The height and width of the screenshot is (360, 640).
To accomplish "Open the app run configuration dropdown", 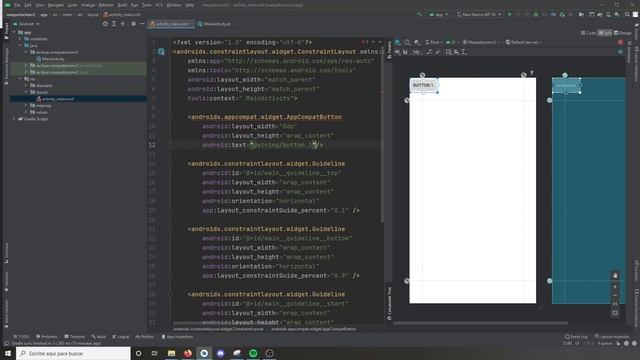I will (x=438, y=14).
